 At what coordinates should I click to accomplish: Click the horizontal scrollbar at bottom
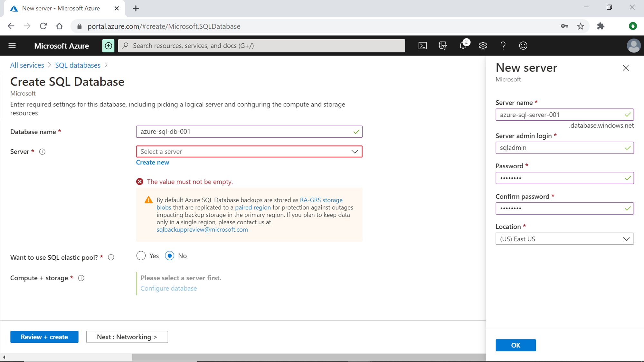(x=308, y=357)
